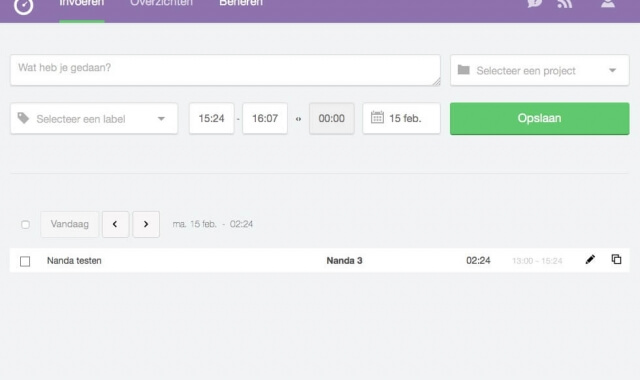
Task: Expand the Selecteer een project dropdown
Action: click(540, 71)
